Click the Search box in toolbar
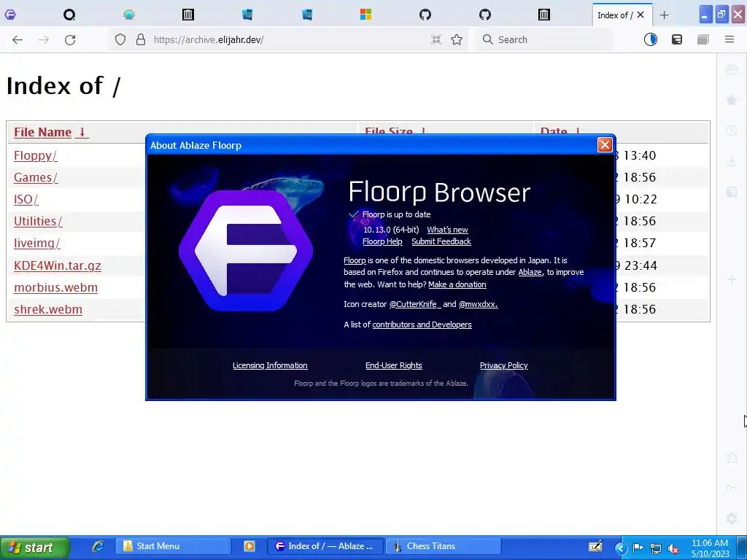 click(x=544, y=39)
